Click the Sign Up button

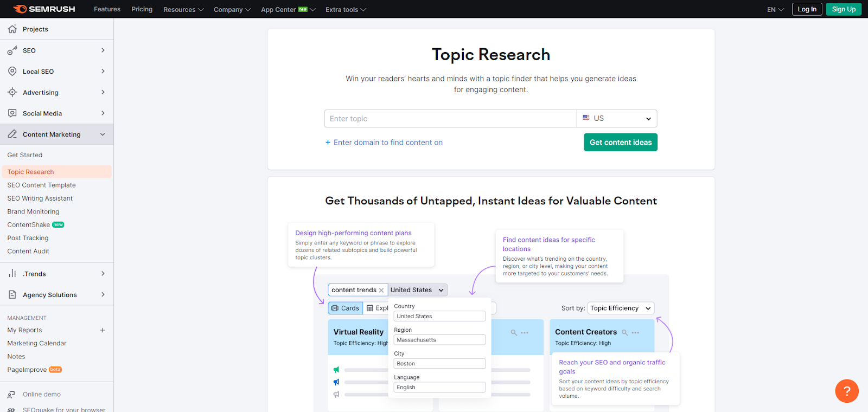tap(844, 9)
